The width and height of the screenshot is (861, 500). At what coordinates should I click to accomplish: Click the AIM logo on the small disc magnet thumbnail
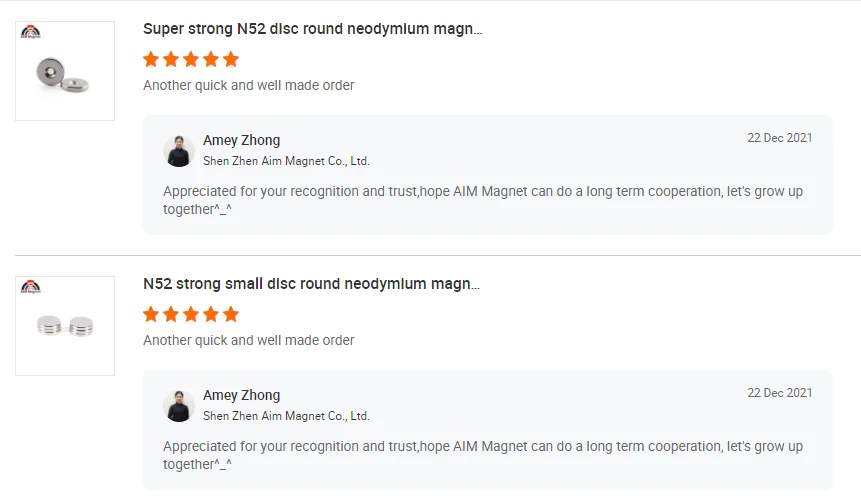click(31, 287)
